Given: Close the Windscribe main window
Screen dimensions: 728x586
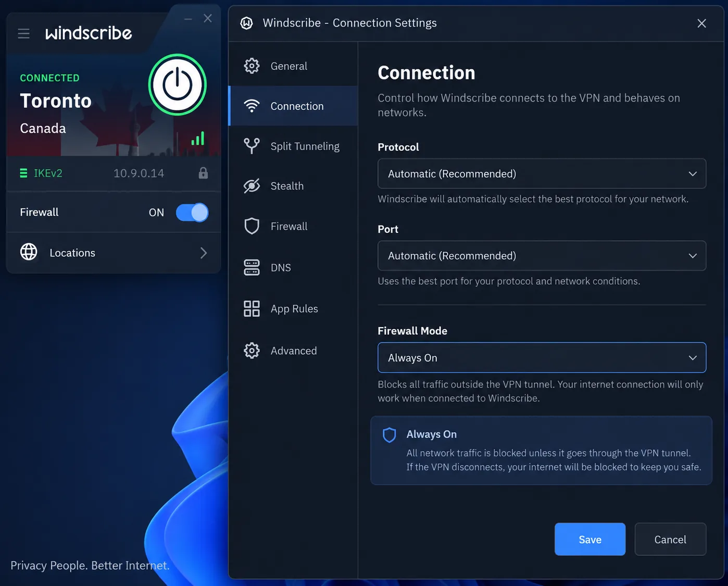Looking at the screenshot, I should pos(208,18).
